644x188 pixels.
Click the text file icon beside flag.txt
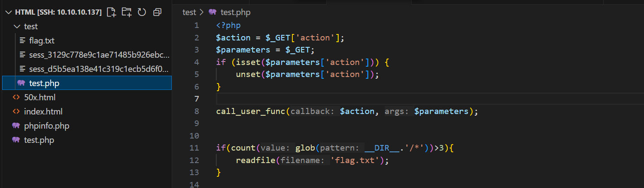point(22,41)
